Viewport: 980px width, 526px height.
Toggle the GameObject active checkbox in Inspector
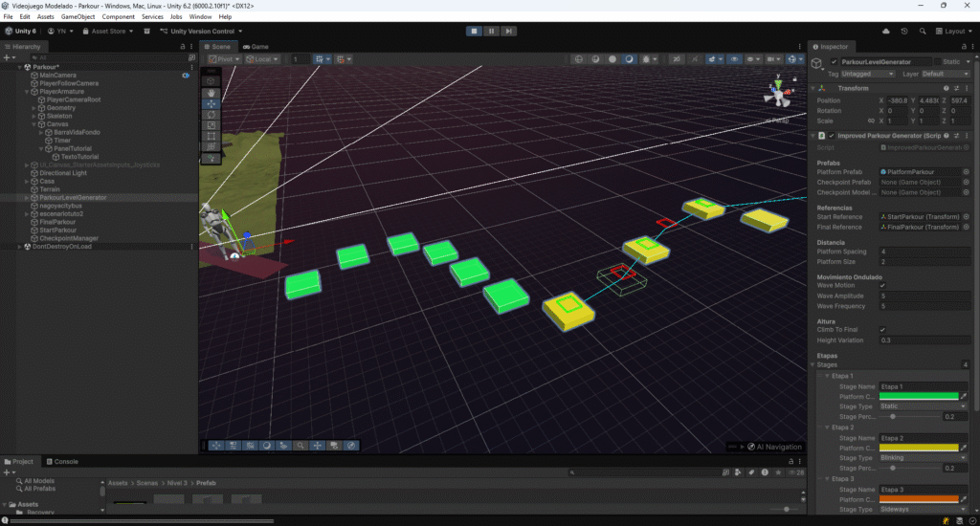(x=834, y=62)
